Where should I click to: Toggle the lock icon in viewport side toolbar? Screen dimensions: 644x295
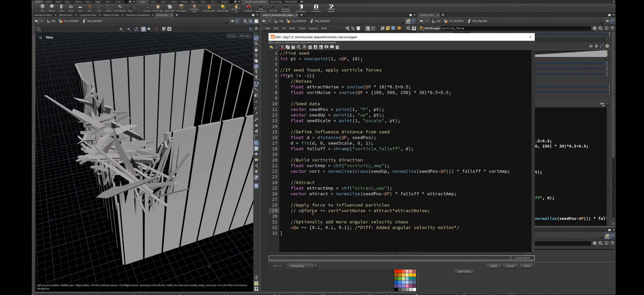(x=256, y=49)
